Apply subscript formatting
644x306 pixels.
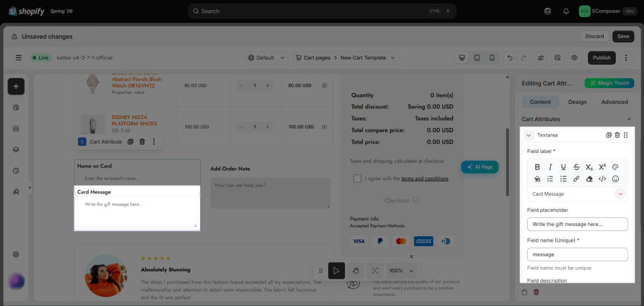[x=589, y=167]
